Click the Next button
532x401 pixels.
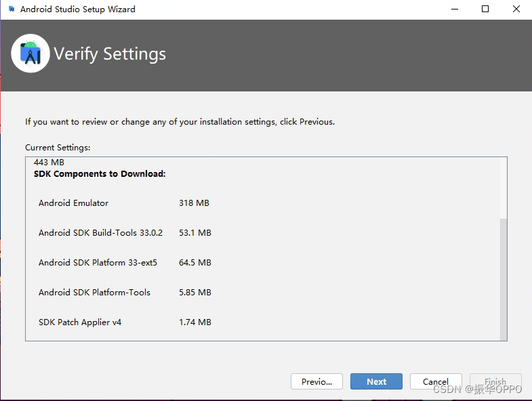click(376, 381)
